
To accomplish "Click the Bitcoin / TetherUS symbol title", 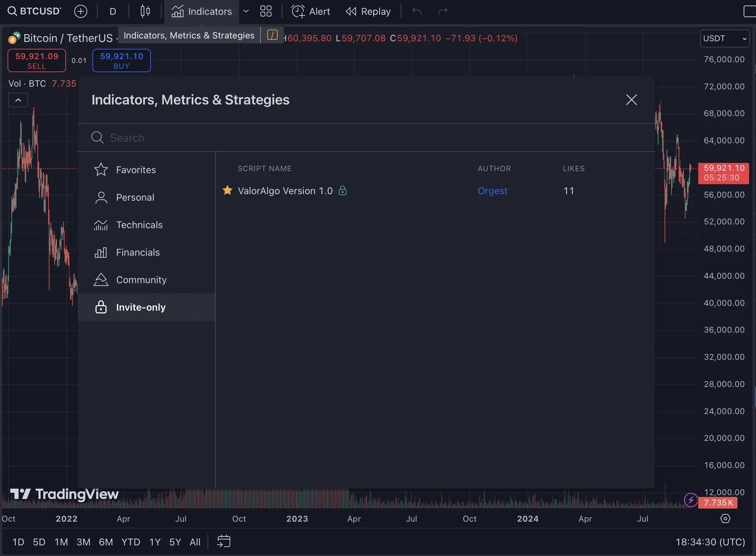I will [x=68, y=38].
